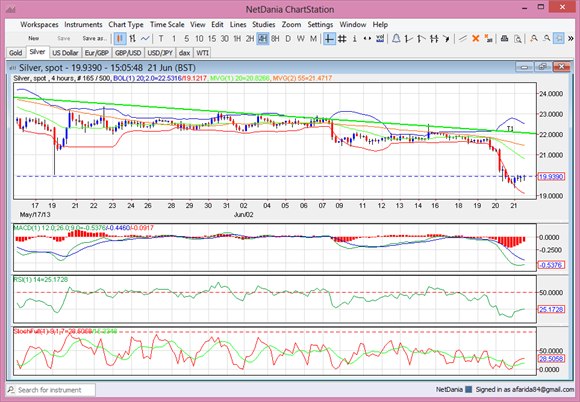Click the horizontal double-arrow scroll icon
580x402 pixels.
point(367,38)
